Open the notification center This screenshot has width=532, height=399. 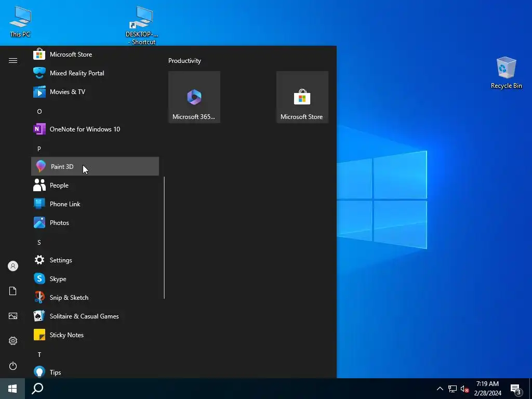click(516, 389)
